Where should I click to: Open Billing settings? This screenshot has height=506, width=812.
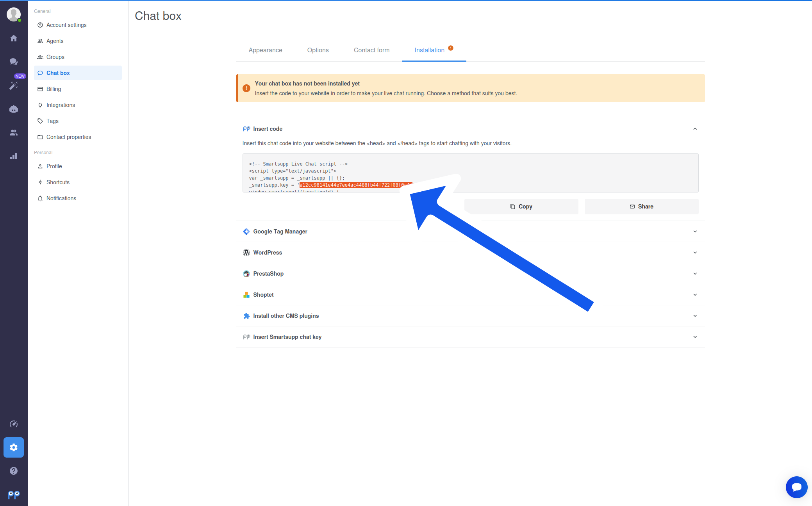(x=78, y=89)
